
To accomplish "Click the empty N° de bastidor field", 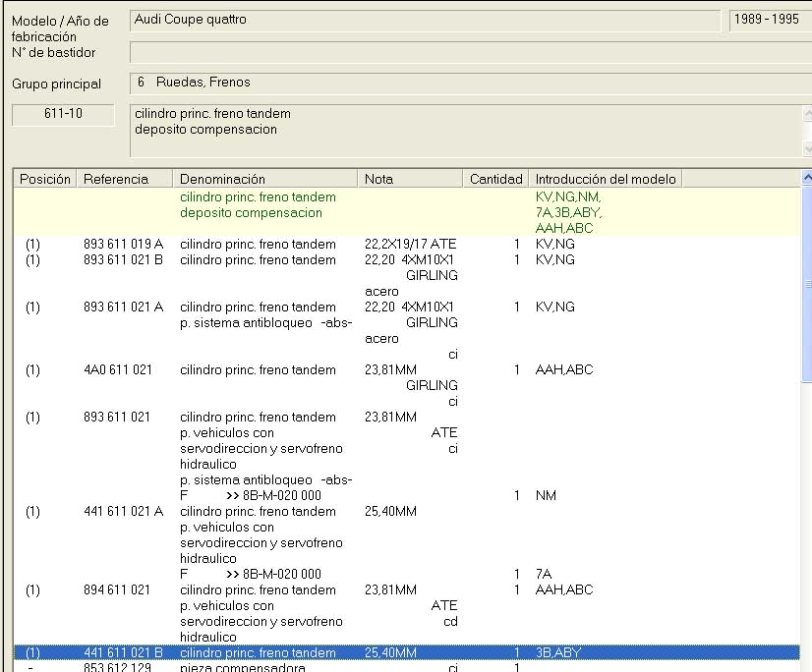I will (x=471, y=53).
